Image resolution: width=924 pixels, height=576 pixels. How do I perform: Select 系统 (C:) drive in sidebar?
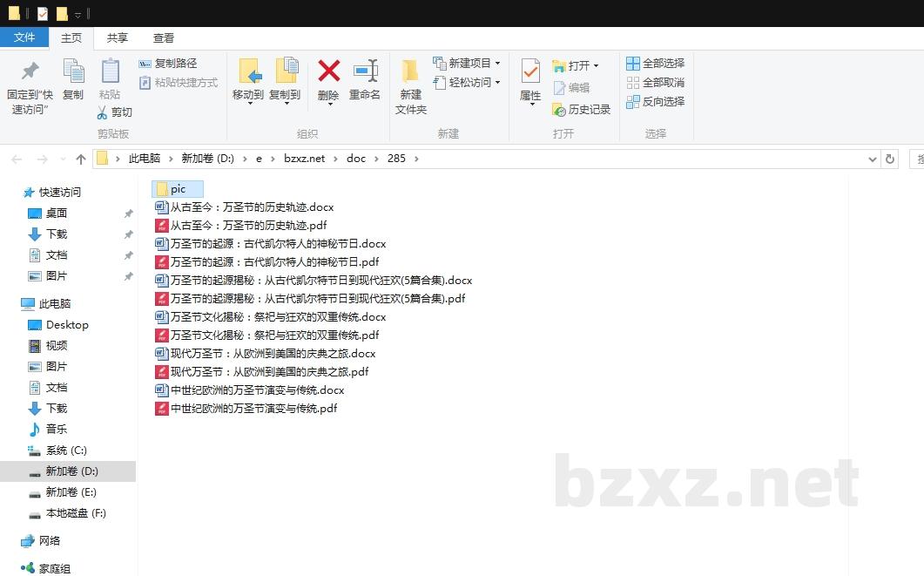pos(66,451)
